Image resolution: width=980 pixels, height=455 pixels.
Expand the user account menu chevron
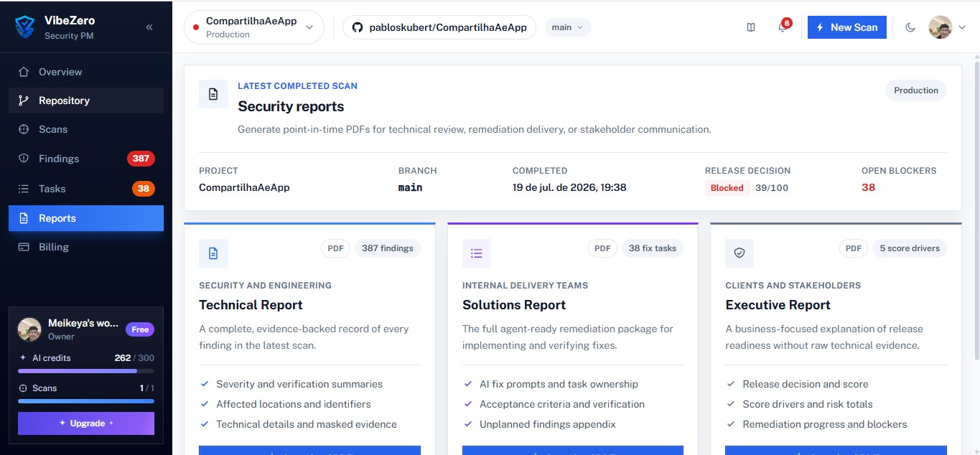pos(962,27)
